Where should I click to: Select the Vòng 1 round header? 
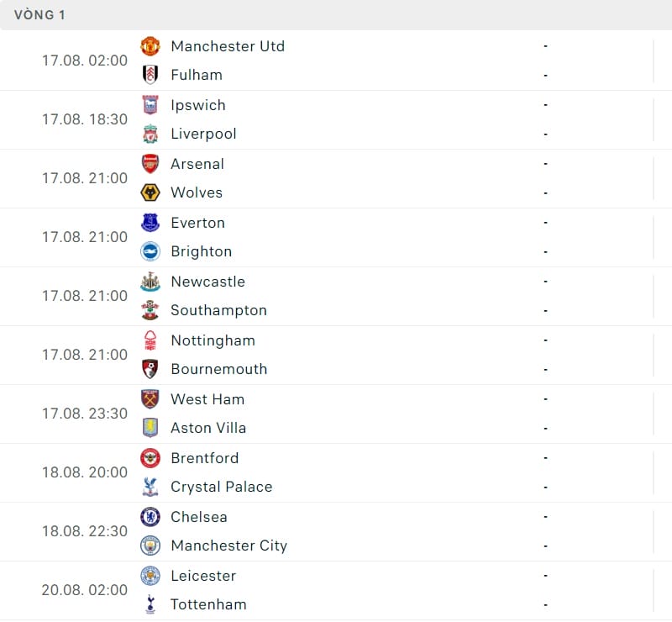(39, 15)
